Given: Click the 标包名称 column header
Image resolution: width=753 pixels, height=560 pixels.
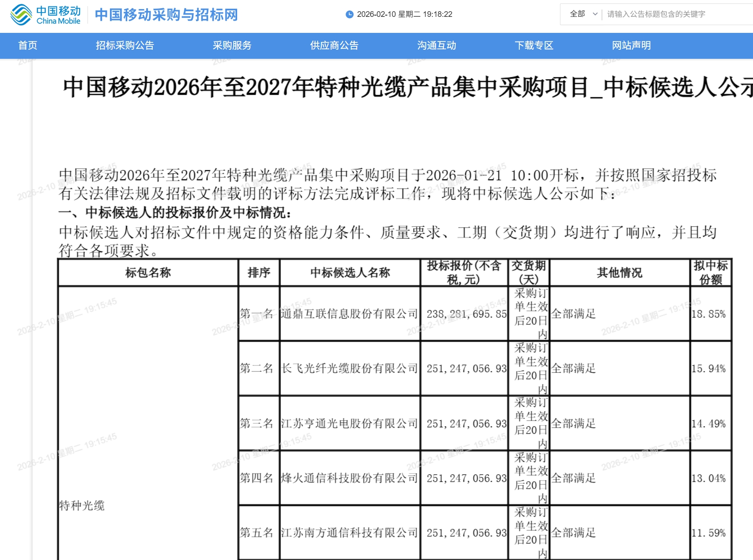Looking at the screenshot, I should pos(148,272).
